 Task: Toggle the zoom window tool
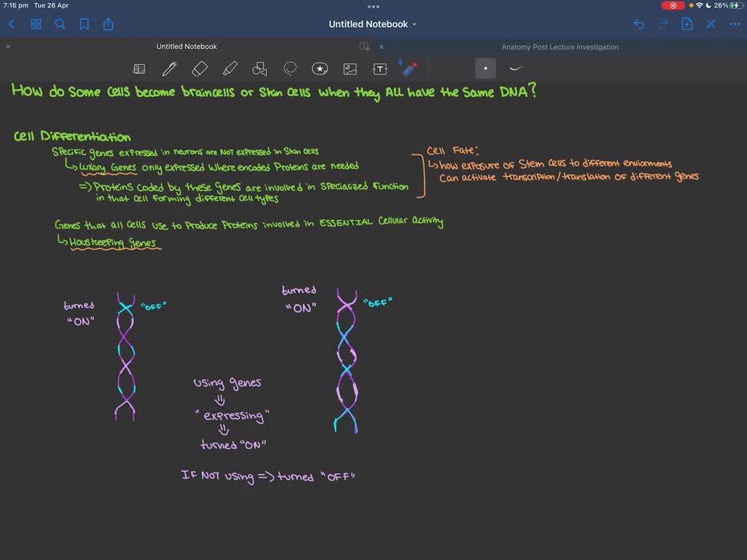point(139,69)
